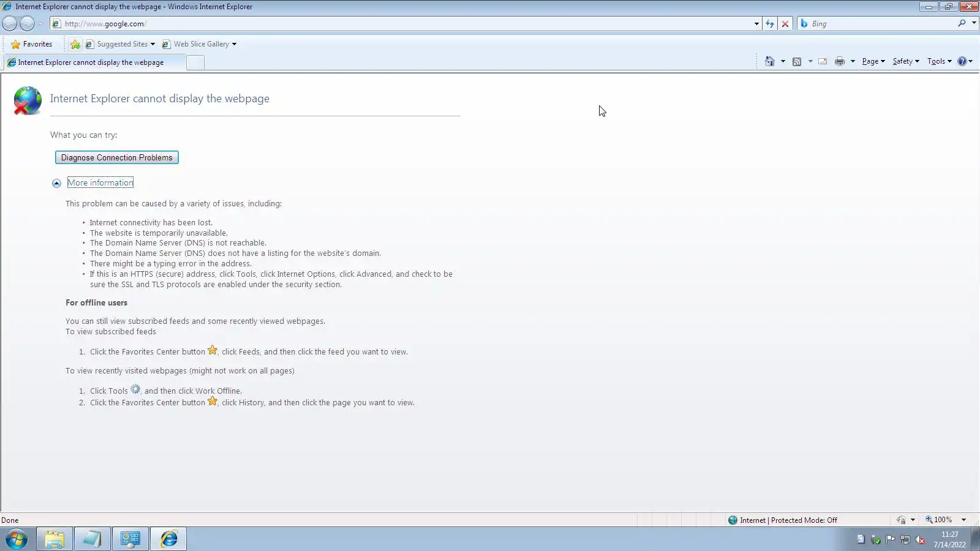Expand the zoom level dropdown arrow

coord(963,520)
